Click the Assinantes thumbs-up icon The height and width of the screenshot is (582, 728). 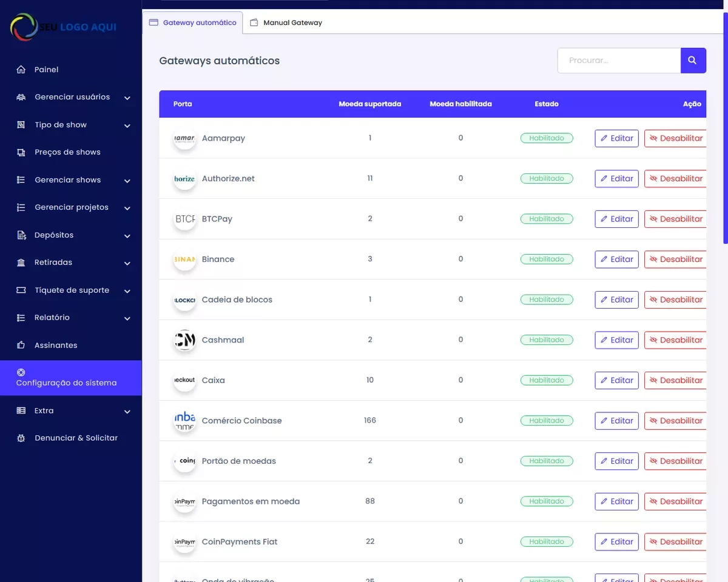21,346
